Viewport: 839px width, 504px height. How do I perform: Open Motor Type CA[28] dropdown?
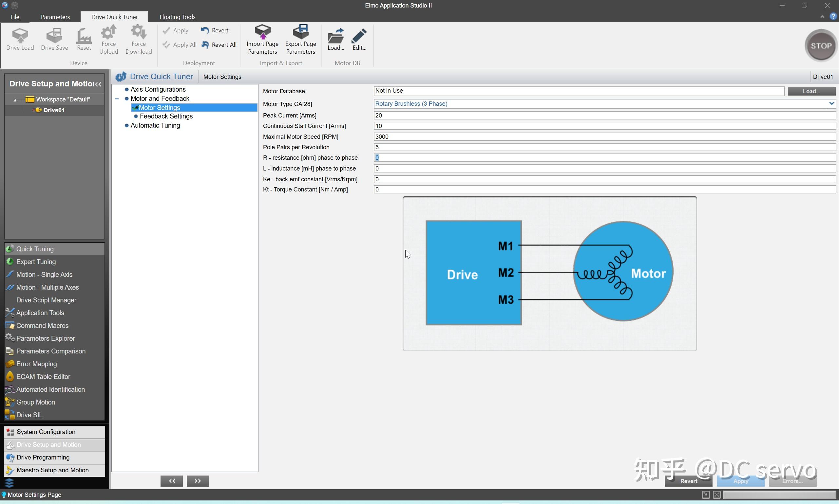(831, 104)
